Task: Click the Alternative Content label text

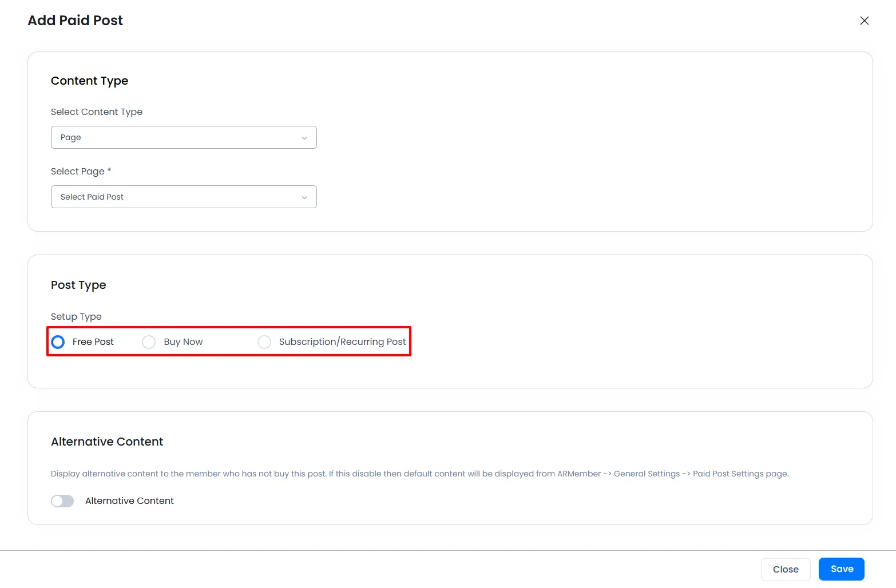Action: point(129,500)
